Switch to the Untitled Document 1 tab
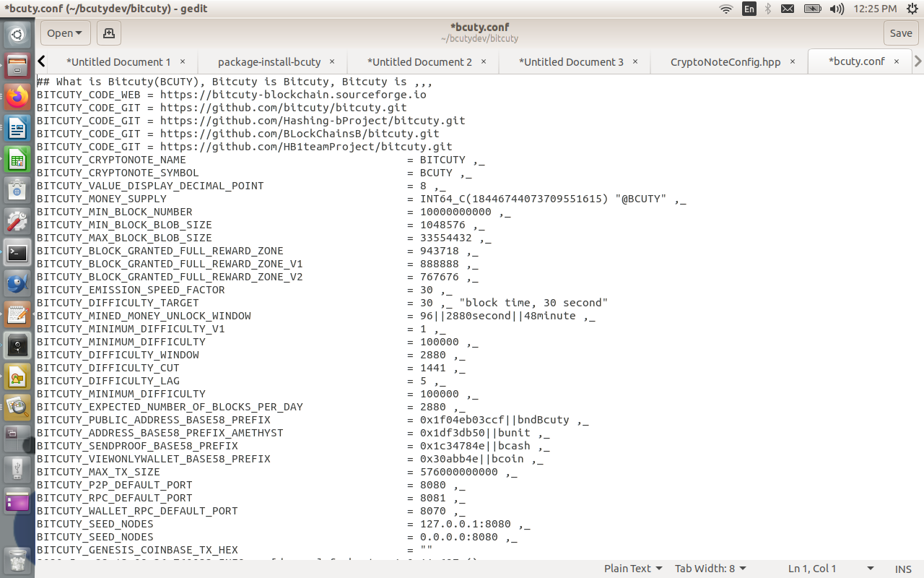924x578 pixels. tap(118, 62)
